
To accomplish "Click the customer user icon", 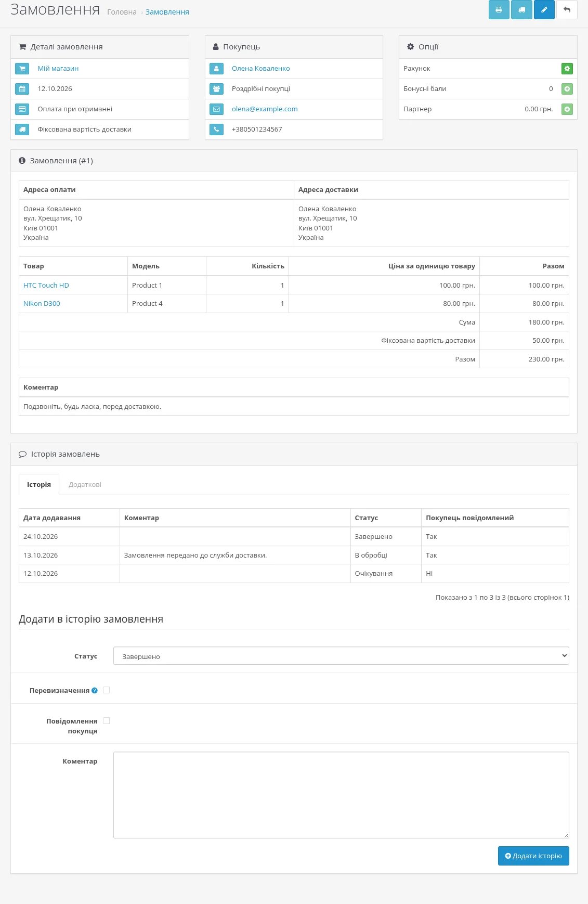I will click(216, 69).
